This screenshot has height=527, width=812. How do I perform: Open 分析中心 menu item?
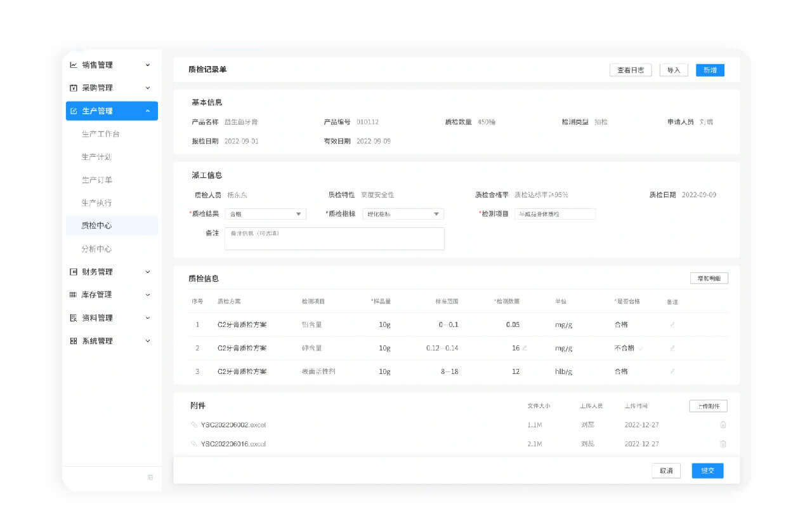pos(96,249)
